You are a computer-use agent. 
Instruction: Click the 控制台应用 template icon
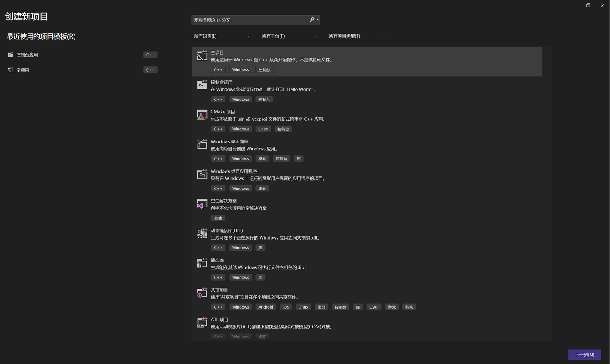coord(202,85)
